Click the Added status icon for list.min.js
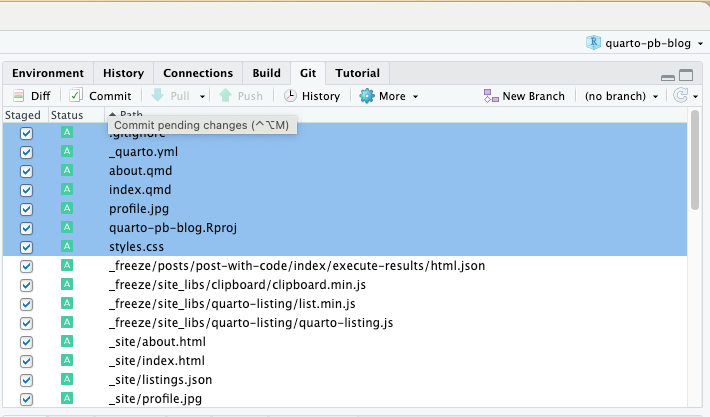This screenshot has height=417, width=710. 67,303
